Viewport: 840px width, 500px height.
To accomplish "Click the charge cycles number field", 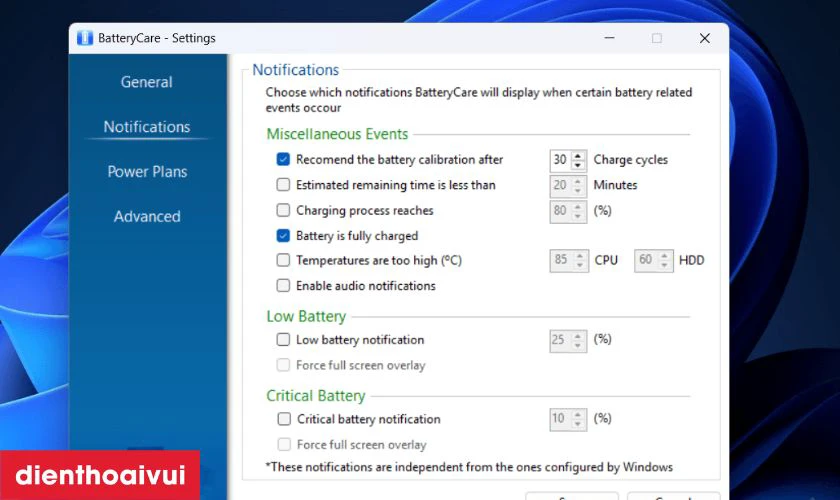I will pyautogui.click(x=560, y=160).
